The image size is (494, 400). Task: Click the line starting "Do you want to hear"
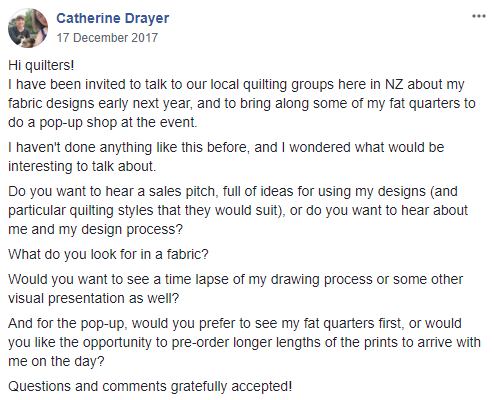[x=233, y=192]
